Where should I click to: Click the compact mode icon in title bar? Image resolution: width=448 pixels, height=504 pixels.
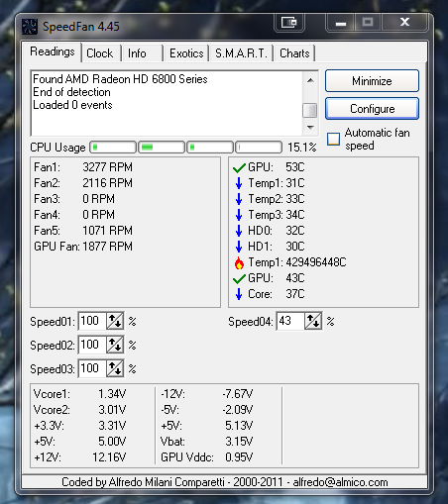[289, 23]
